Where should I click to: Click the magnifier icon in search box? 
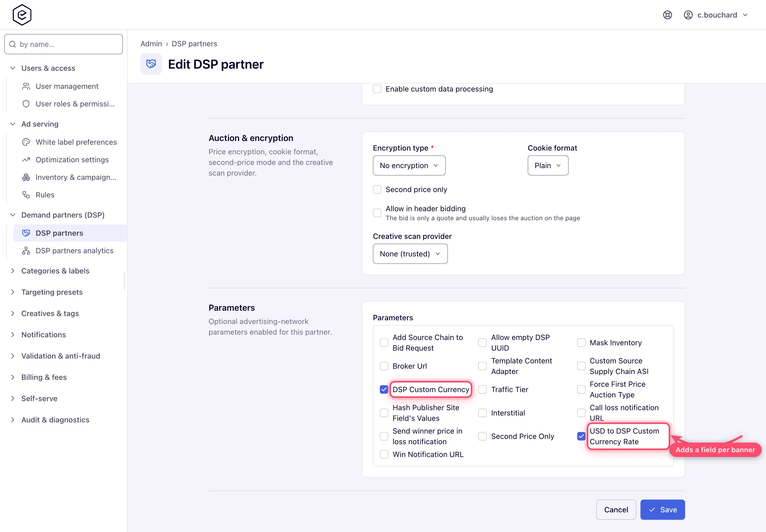[13, 44]
